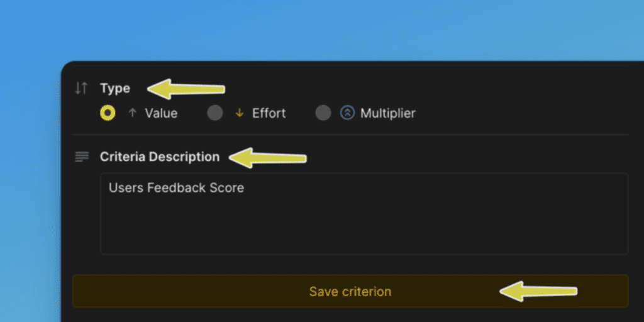Choose the Multiplier radio button
This screenshot has width=644, height=322.
click(323, 113)
